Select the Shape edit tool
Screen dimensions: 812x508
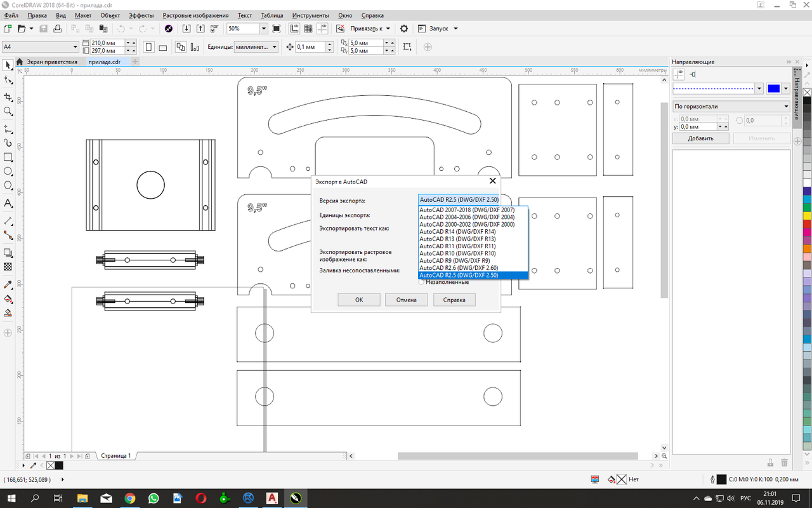click(8, 80)
